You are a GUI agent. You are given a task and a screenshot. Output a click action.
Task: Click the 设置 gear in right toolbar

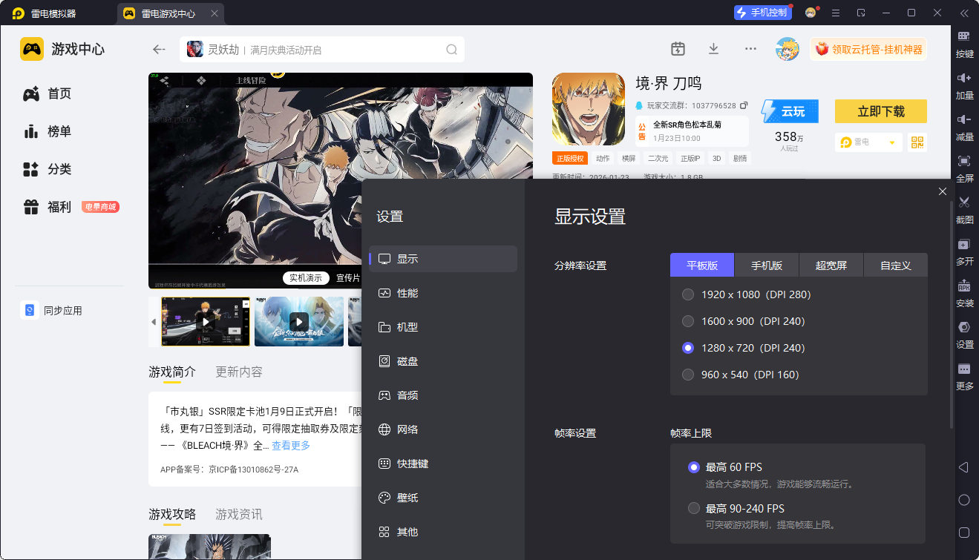(x=964, y=327)
